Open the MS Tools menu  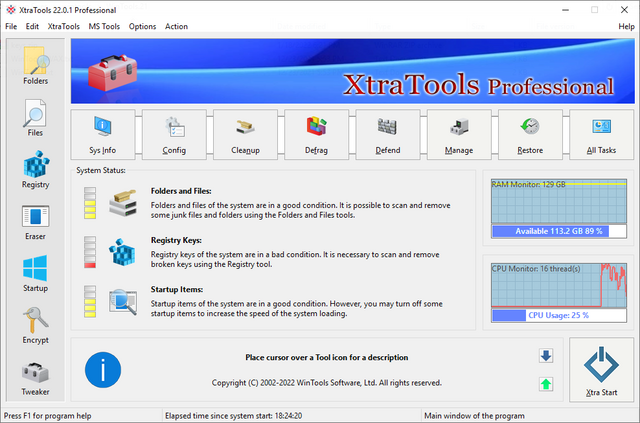[104, 27]
